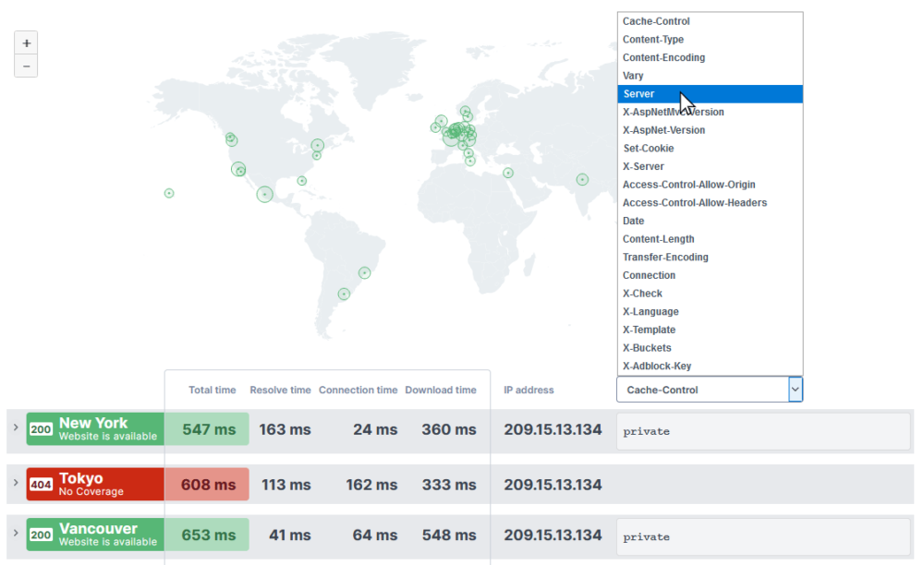Click the Download time column header
The height and width of the screenshot is (565, 924).
coord(441,390)
